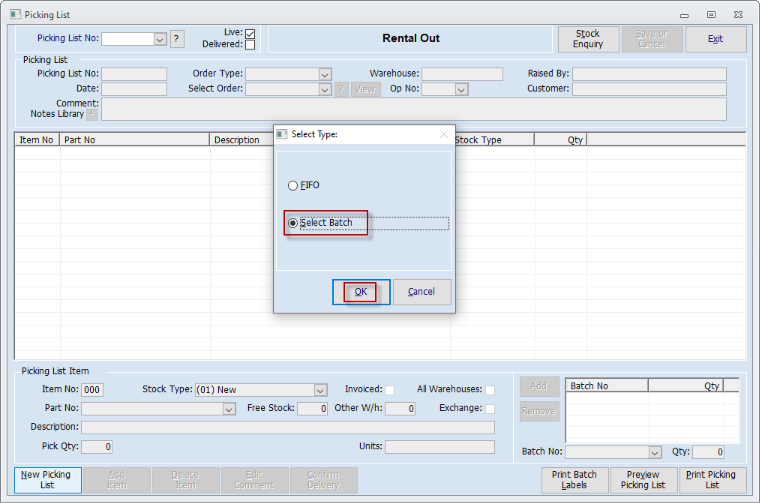Click the Exit button
760x503 pixels.
tap(715, 39)
